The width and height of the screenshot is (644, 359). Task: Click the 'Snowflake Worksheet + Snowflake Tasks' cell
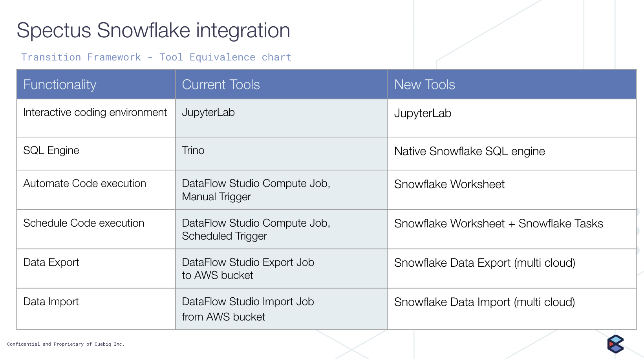(x=498, y=223)
